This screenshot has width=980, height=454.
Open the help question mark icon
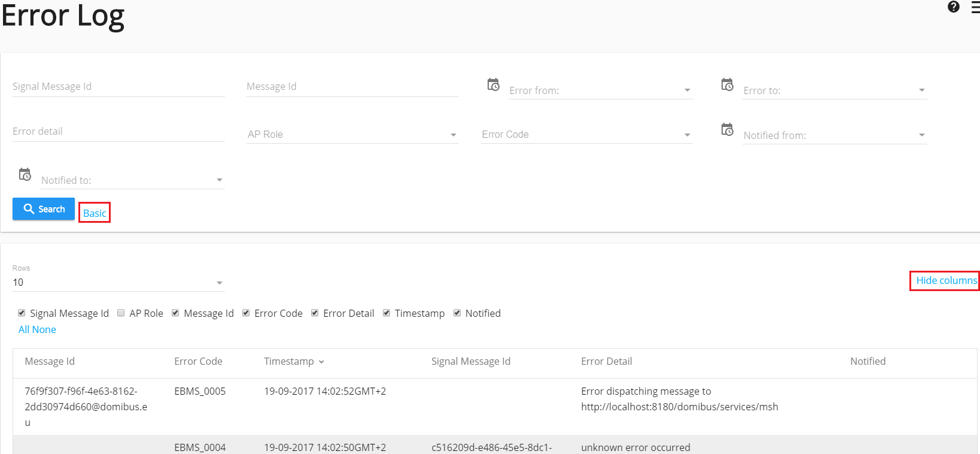point(954,7)
